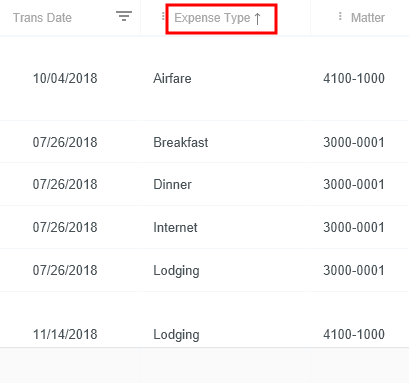Select the Breakfast expense type cell

(x=181, y=142)
